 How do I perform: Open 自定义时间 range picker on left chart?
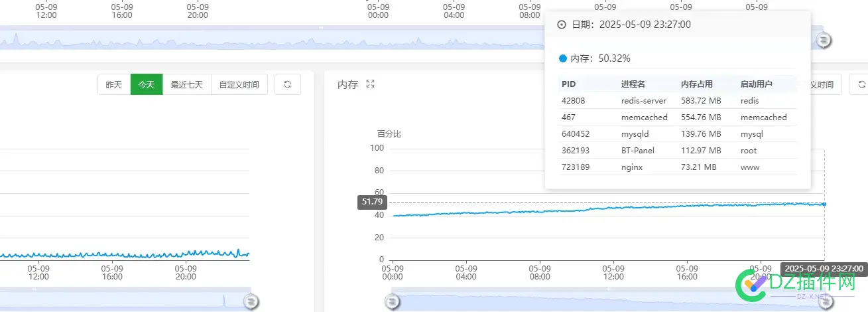point(239,85)
